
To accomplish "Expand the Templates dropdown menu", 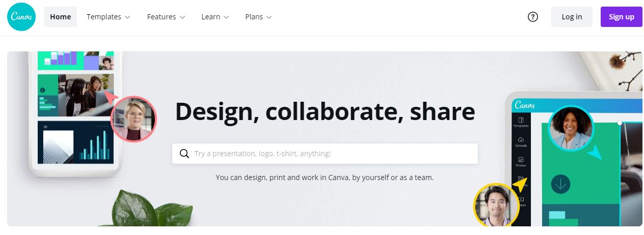I will [109, 17].
